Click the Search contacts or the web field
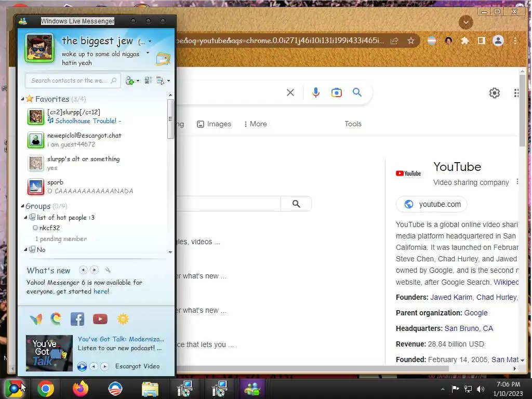532x399 pixels. coord(73,81)
